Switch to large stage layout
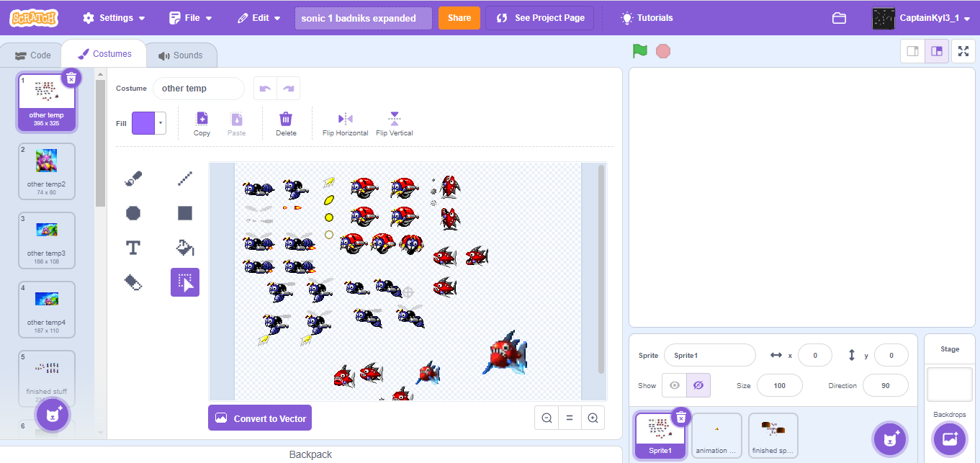The width and height of the screenshot is (980, 463). point(937,51)
